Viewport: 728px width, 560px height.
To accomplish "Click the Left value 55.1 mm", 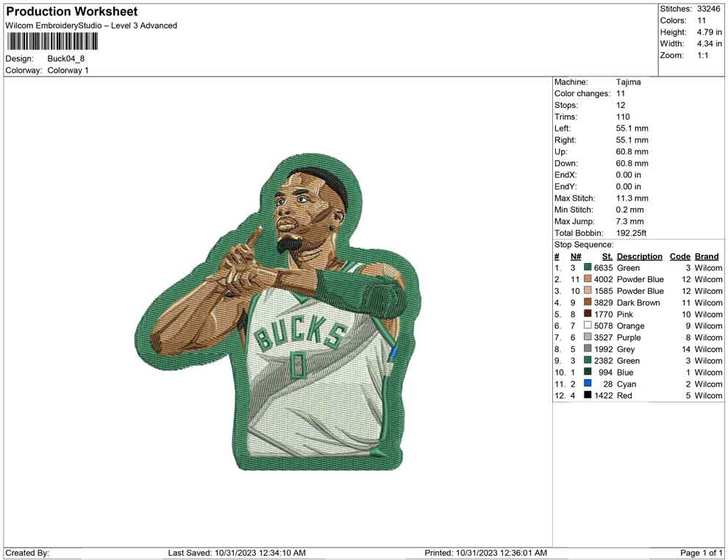I will coord(632,129).
